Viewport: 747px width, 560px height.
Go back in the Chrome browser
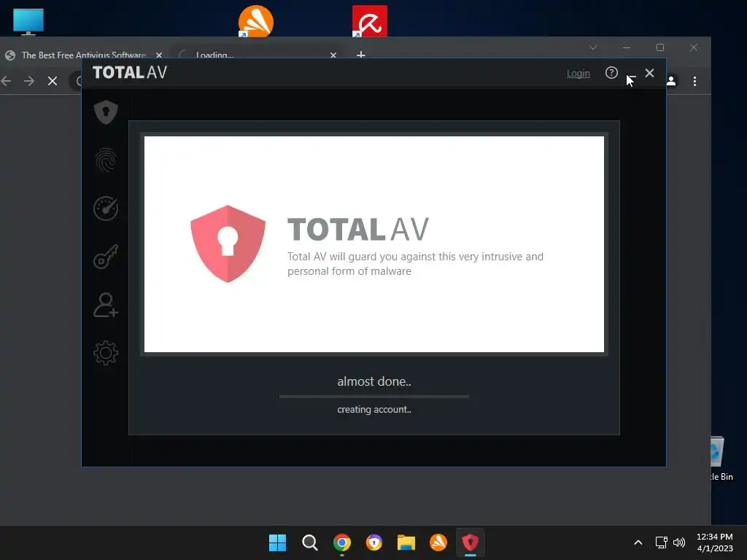click(6, 81)
